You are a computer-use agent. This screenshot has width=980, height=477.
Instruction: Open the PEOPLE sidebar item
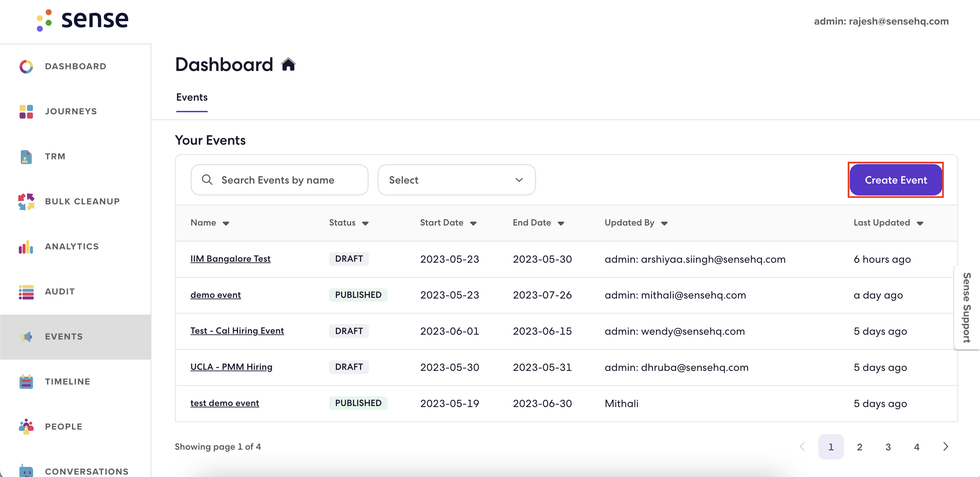(x=75, y=427)
